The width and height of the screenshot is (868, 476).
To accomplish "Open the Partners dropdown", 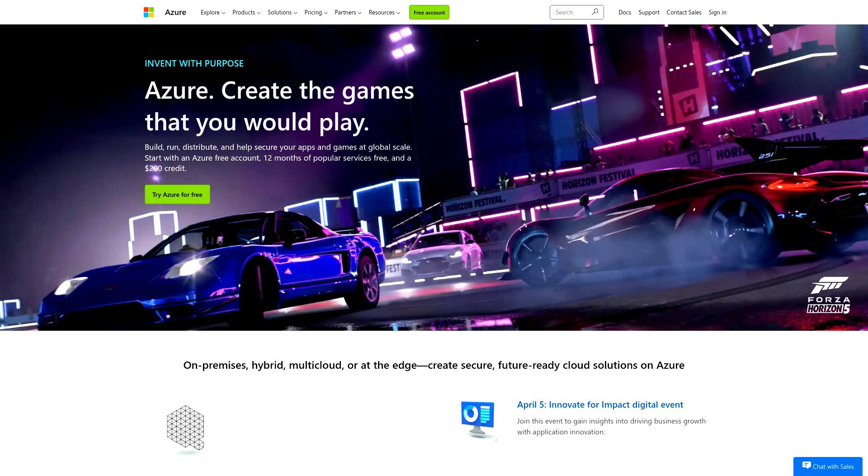I will click(348, 12).
